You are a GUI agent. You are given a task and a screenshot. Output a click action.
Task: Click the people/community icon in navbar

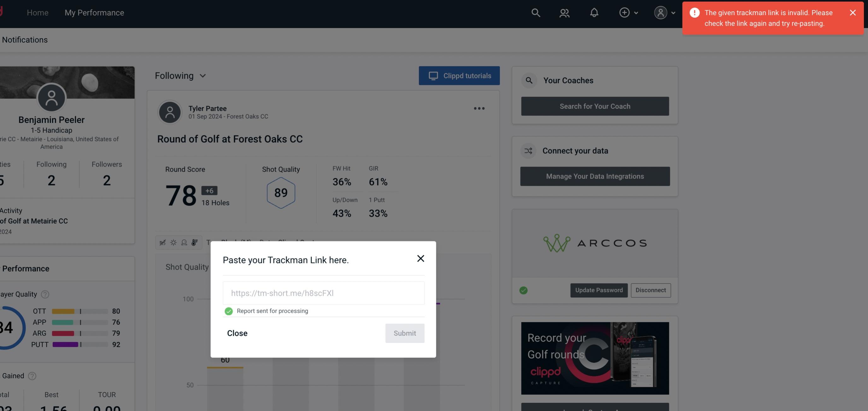tap(564, 12)
